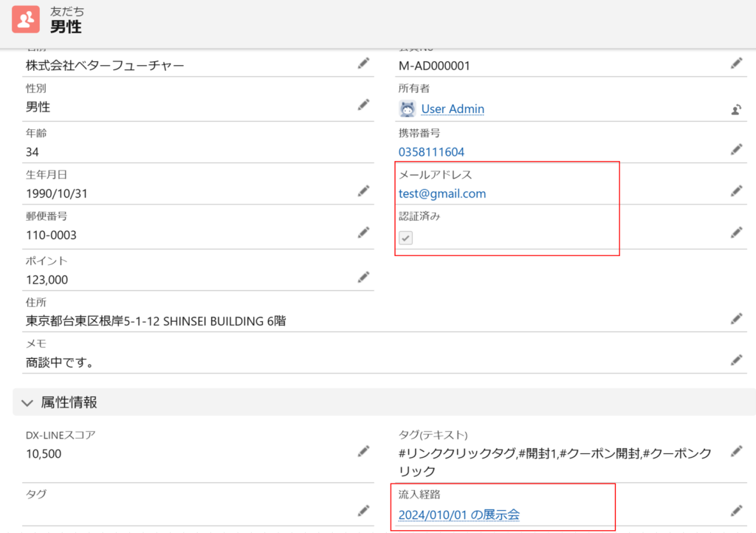The image size is (756, 533).
Task: Edit 流入経路 field via pencil icon
Action: click(x=736, y=510)
